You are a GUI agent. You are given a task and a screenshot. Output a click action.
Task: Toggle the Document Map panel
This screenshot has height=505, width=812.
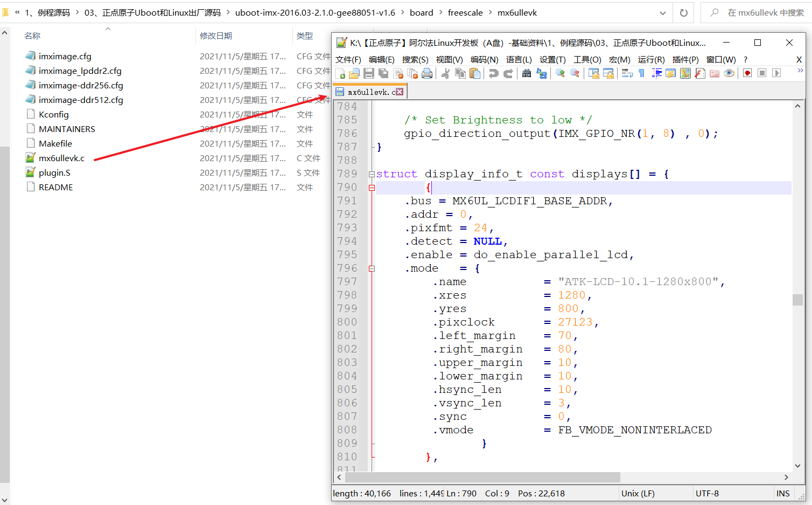685,73
